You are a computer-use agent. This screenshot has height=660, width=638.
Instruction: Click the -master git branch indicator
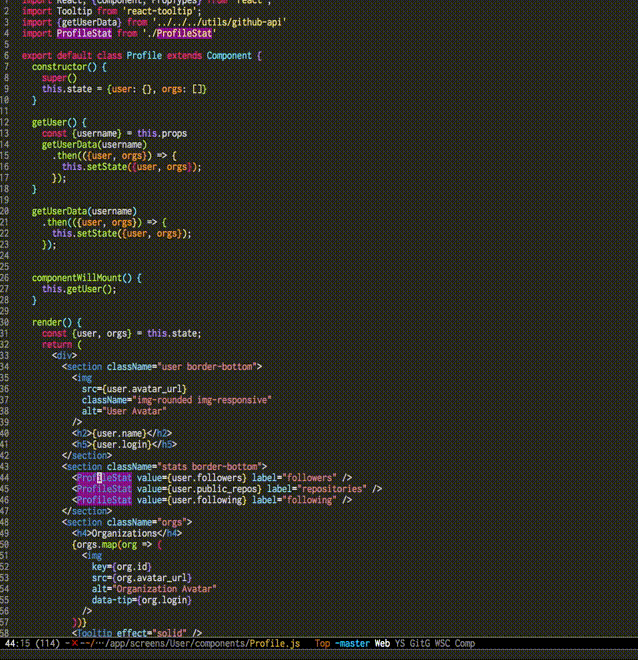point(351,644)
